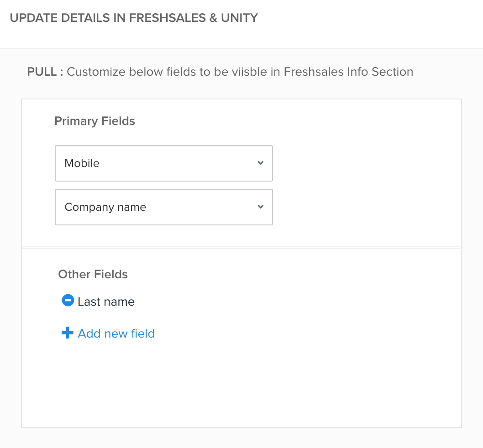This screenshot has height=448, width=483.
Task: Click the Update Details in Freshsales & Unity title
Action: (134, 18)
